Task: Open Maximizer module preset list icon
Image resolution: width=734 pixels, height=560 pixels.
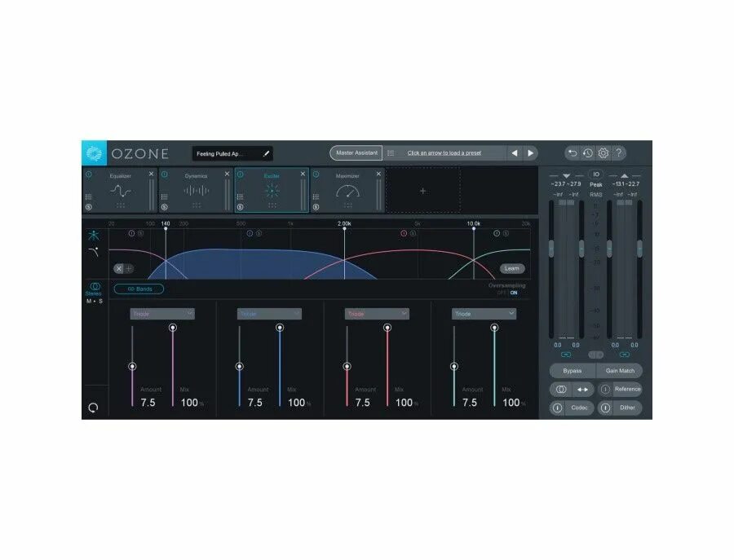Action: coord(316,197)
